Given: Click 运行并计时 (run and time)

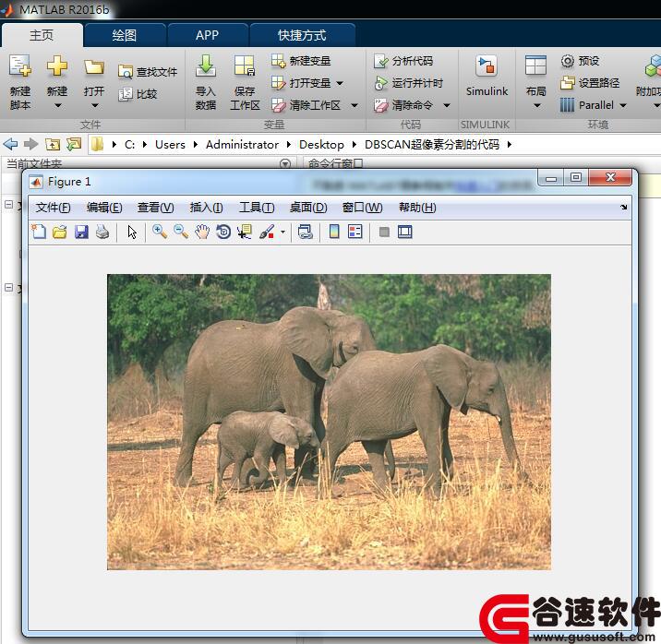Looking at the screenshot, I should [408, 83].
